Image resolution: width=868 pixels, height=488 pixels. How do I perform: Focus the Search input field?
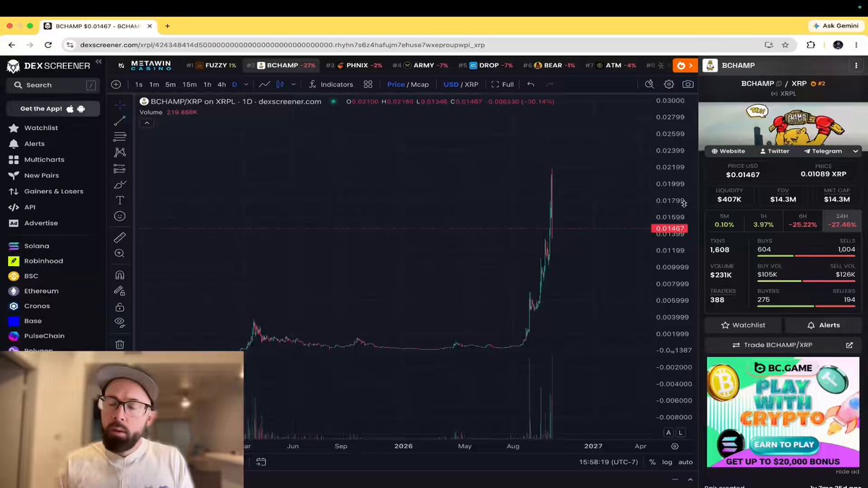pyautogui.click(x=52, y=85)
